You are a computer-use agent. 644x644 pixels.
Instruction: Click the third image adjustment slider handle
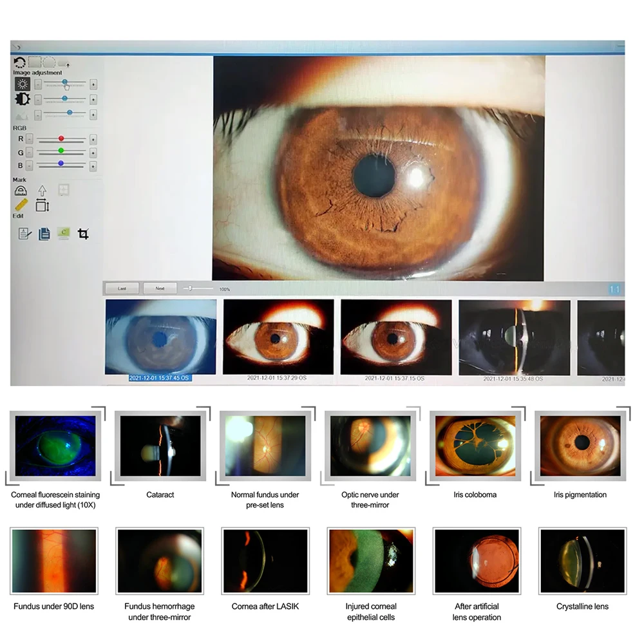70,112
